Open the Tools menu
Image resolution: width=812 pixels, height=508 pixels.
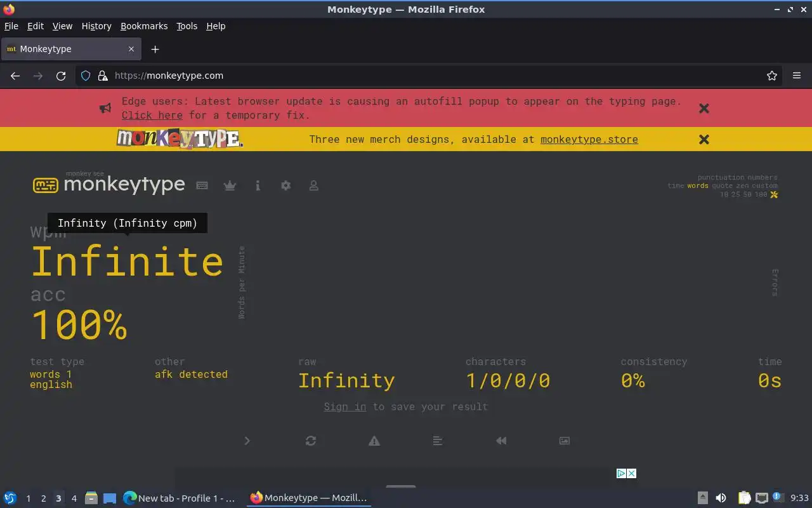187,26
